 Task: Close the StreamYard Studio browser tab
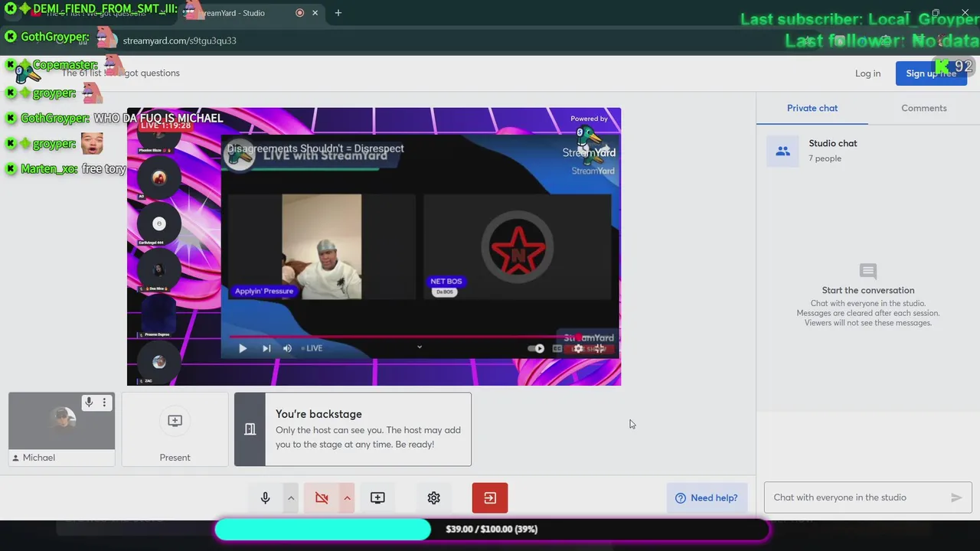click(315, 13)
